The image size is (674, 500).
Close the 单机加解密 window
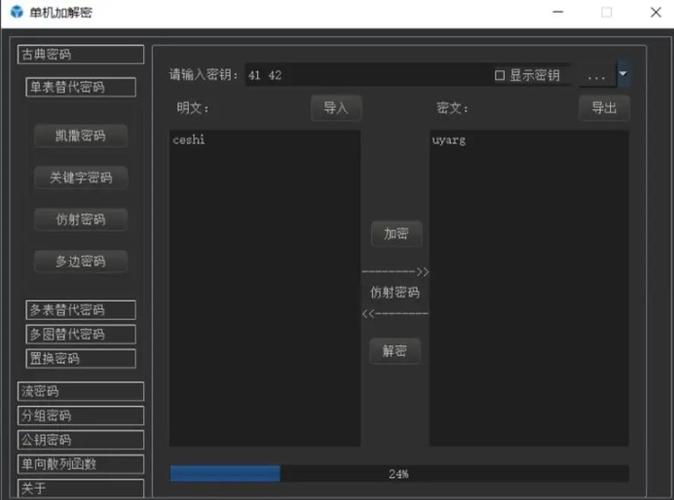click(656, 12)
